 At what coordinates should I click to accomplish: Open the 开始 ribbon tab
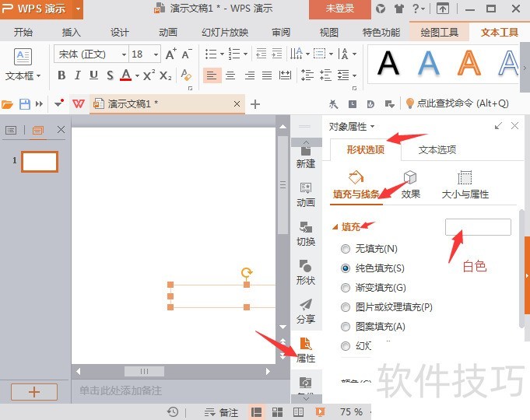[x=23, y=32]
